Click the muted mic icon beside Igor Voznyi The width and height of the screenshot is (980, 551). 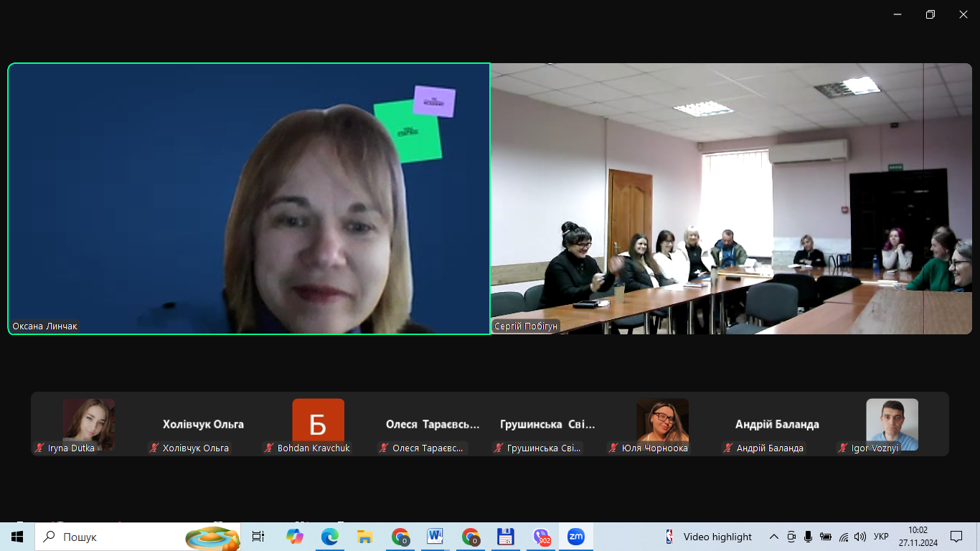844,448
